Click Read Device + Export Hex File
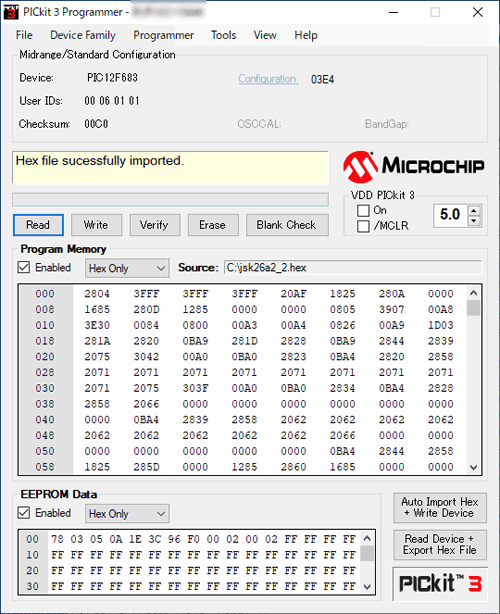This screenshot has height=614, width=500. [440, 545]
